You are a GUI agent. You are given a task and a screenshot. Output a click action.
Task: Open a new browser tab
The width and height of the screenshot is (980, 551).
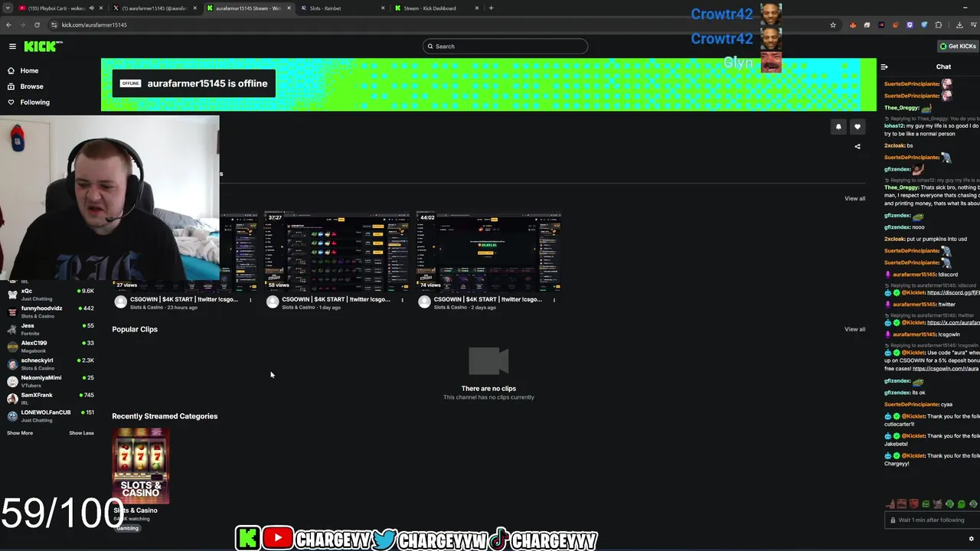(x=491, y=8)
